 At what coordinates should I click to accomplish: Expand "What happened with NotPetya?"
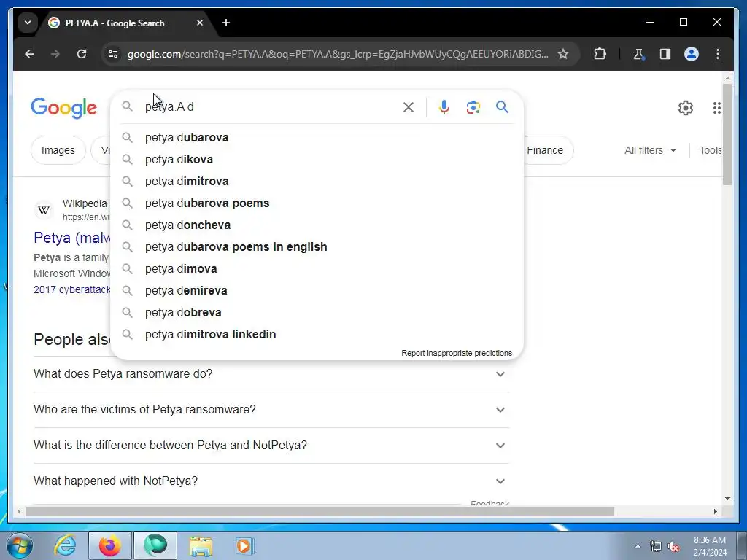(271, 481)
